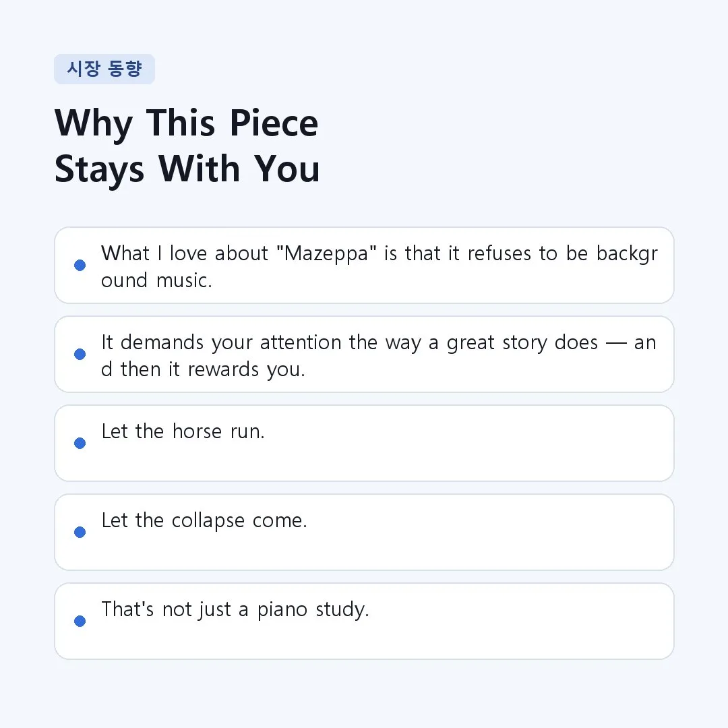Select the card 'It demands your attention'
Image resolution: width=728 pixels, height=728 pixels.
364,355
